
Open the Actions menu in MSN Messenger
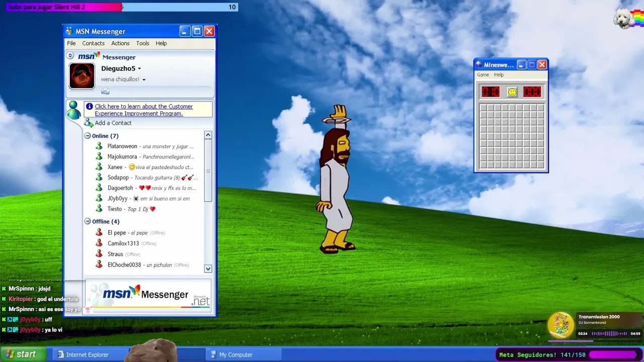[x=120, y=43]
